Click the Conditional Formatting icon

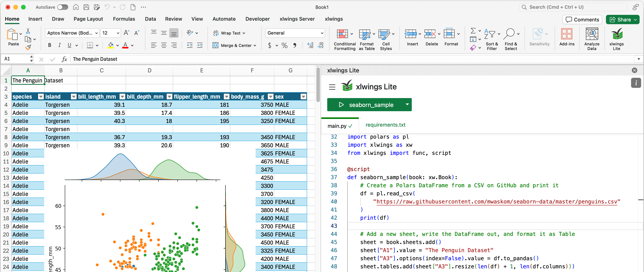[x=342, y=34]
